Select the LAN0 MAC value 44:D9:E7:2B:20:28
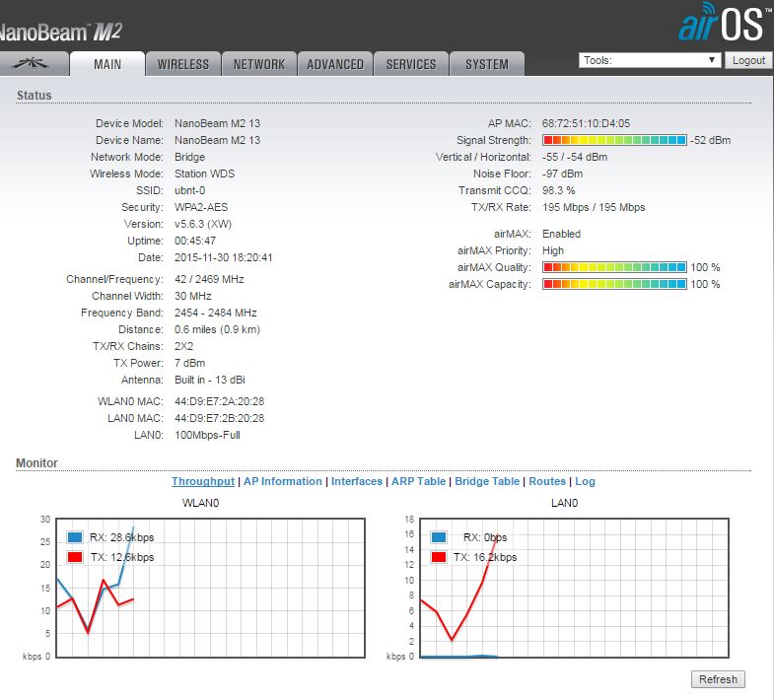The height and width of the screenshot is (700, 774). point(219,418)
